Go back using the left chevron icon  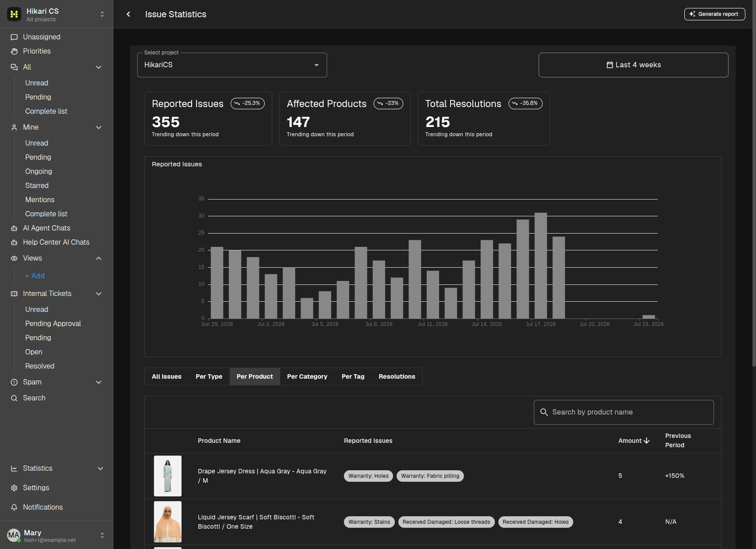pos(128,14)
